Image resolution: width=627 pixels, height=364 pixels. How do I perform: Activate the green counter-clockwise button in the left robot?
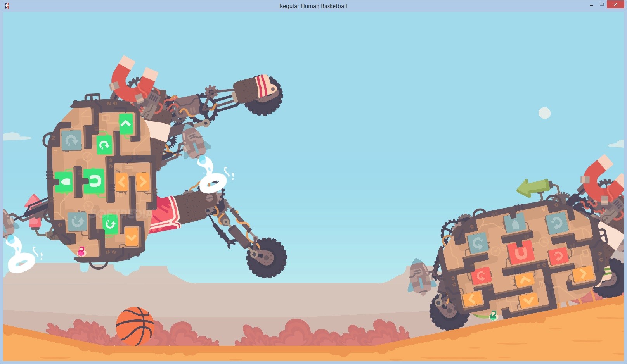pyautogui.click(x=110, y=224)
